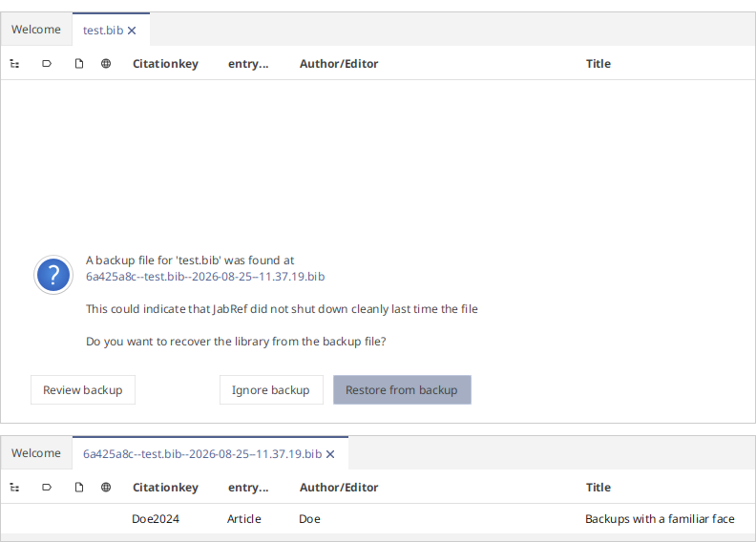Screen dimensions: 756x542
Task: Select the Doe2024 citation key cell
Action: click(x=156, y=519)
